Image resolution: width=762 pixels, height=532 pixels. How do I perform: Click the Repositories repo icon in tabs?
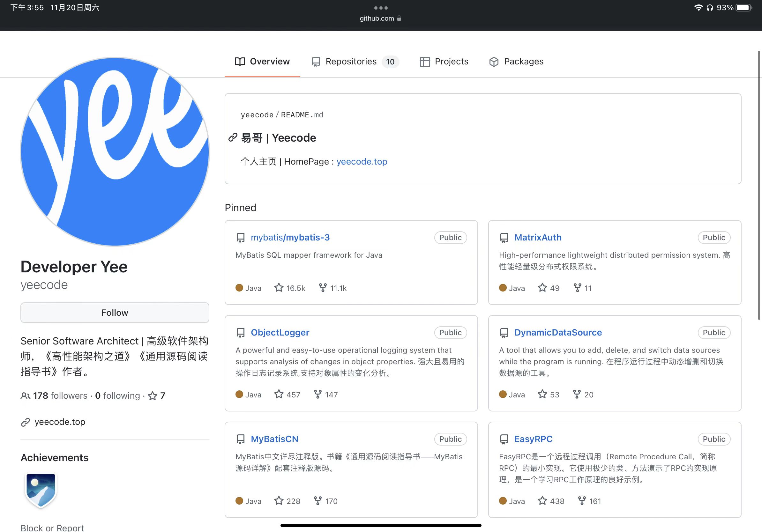point(316,62)
